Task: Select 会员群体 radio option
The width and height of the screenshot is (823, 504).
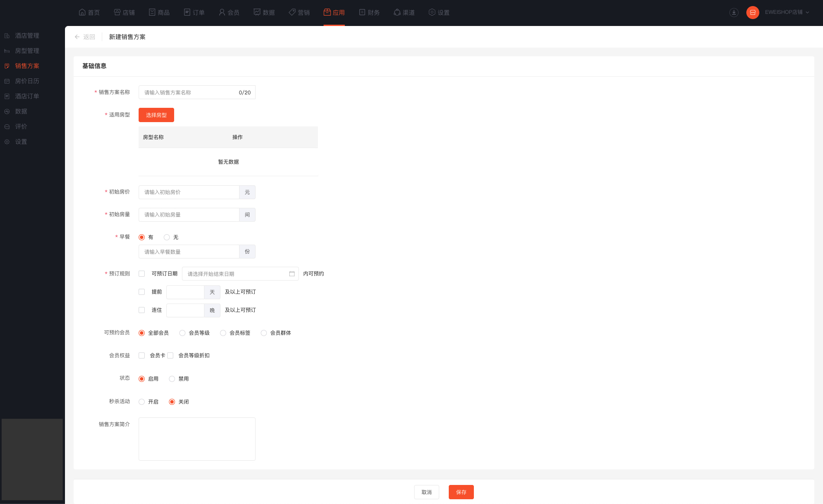Action: (x=264, y=333)
